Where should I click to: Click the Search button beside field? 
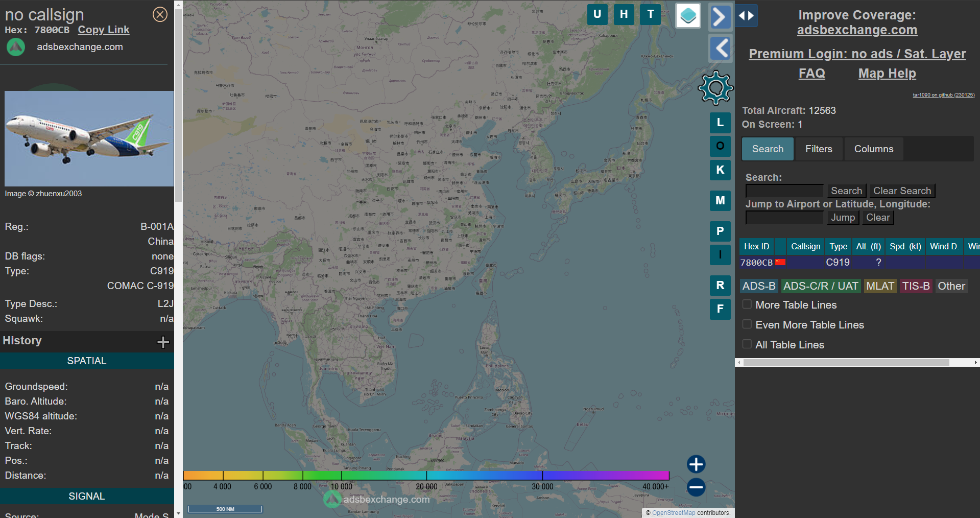pyautogui.click(x=846, y=191)
